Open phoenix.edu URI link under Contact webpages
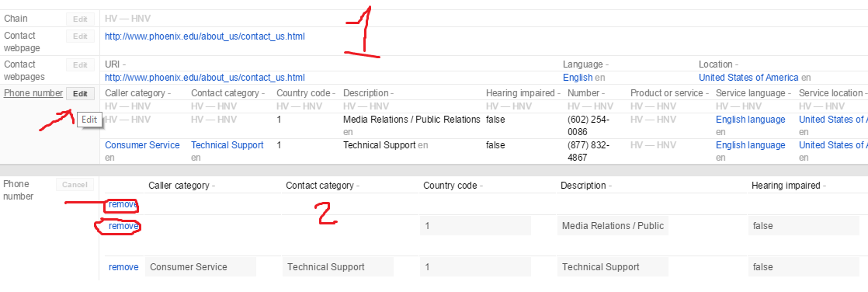868x292 pixels. (x=205, y=78)
